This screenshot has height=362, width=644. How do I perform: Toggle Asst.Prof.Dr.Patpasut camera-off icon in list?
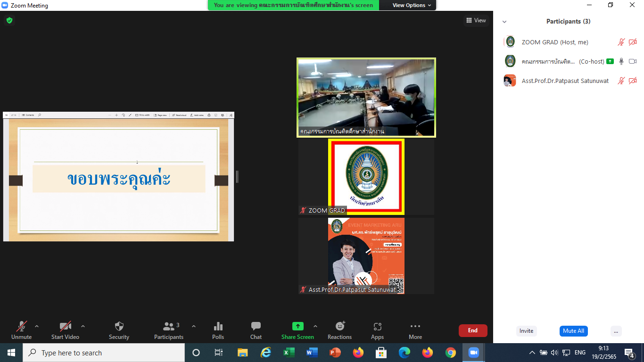pos(633,81)
